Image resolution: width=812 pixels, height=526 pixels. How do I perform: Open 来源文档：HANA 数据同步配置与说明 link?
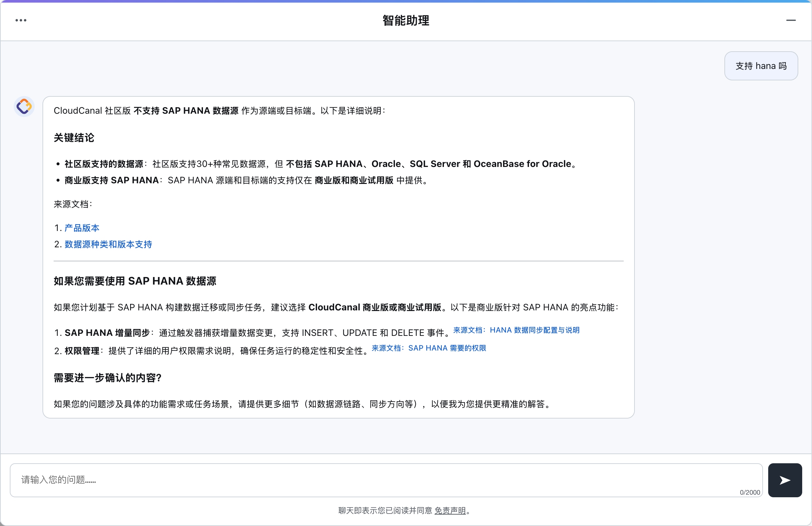coord(516,330)
